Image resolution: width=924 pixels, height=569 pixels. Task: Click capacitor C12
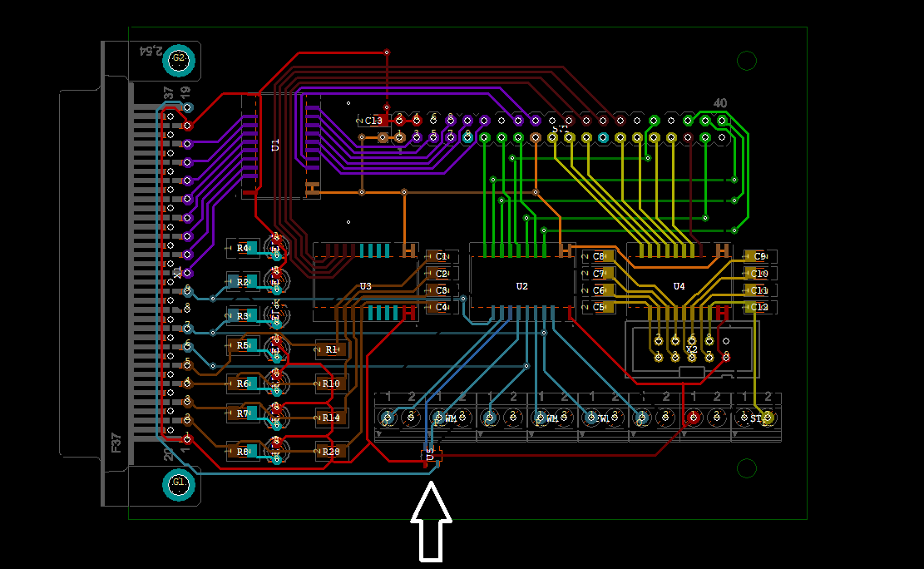tap(760, 307)
